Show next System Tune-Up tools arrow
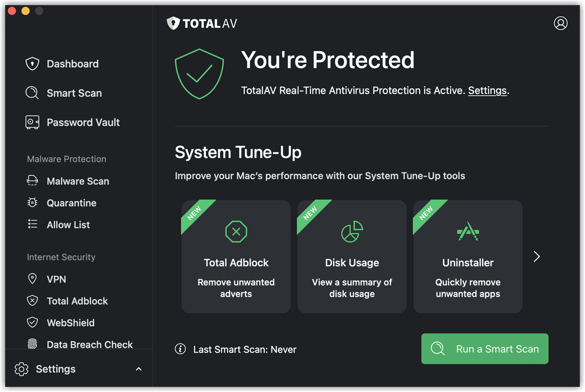Viewport: 585px width, 392px height. (537, 257)
